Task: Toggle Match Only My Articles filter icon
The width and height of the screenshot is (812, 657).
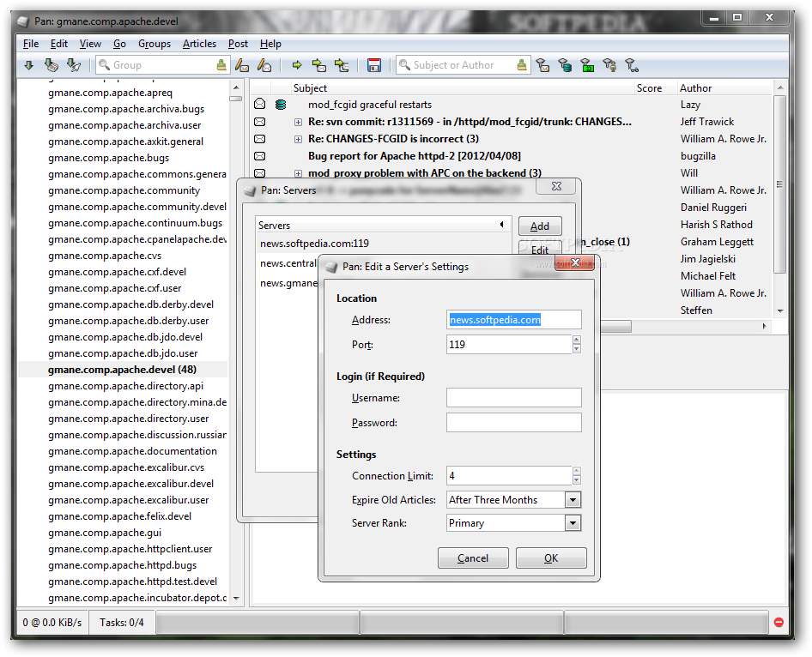Action: click(x=609, y=65)
